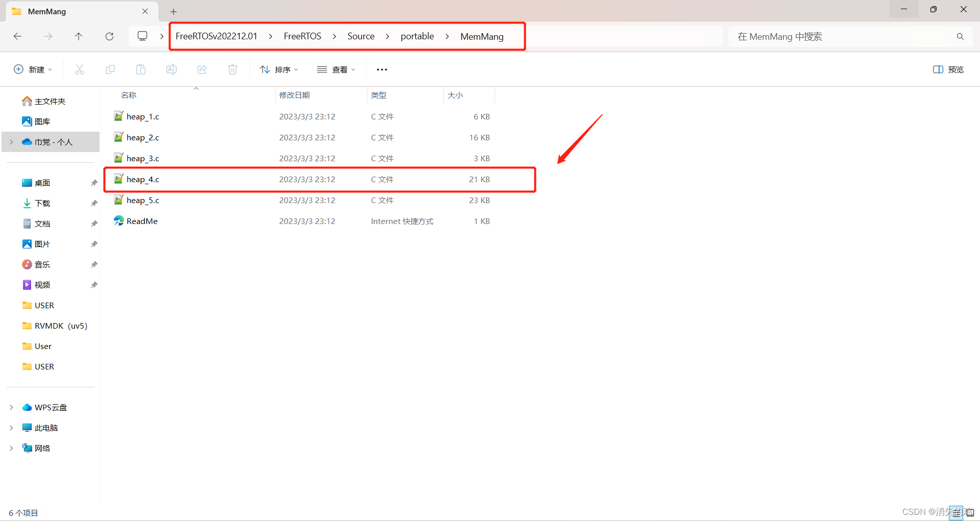This screenshot has width=980, height=521.
Task: Open the See more menu
Action: click(382, 69)
